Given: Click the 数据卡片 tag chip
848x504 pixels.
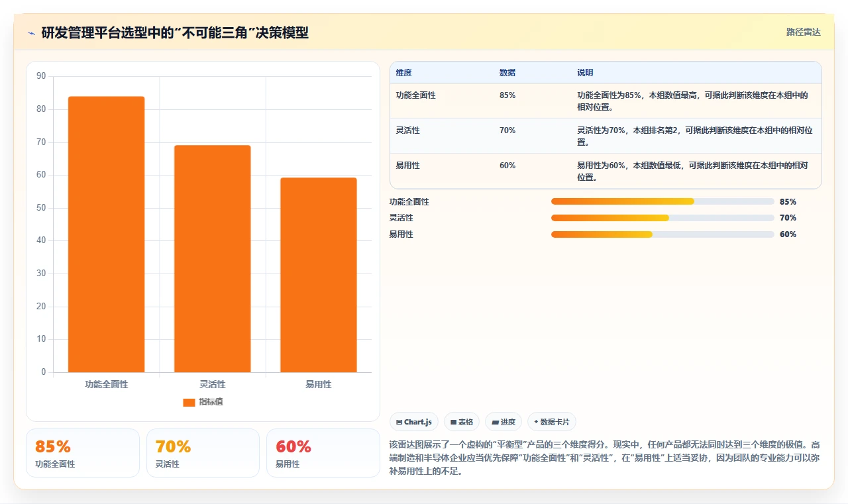Looking at the screenshot, I should click(552, 422).
